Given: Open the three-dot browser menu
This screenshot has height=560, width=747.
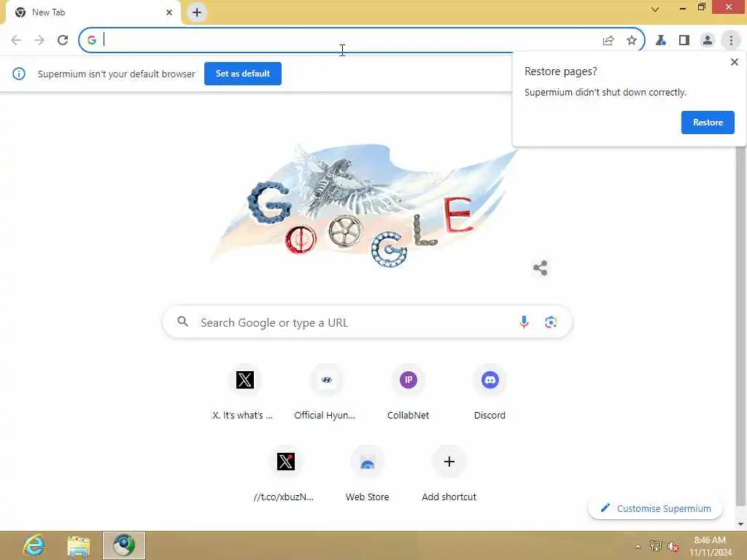Looking at the screenshot, I should tap(731, 41).
